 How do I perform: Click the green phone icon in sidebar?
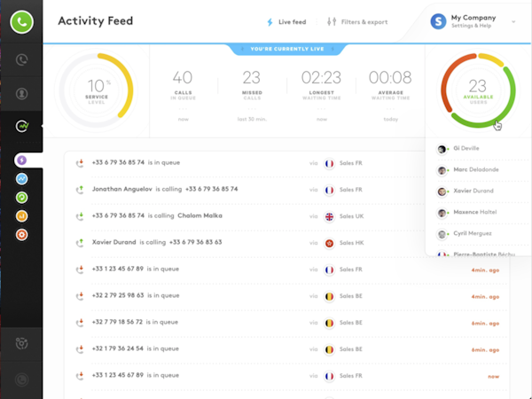22,22
